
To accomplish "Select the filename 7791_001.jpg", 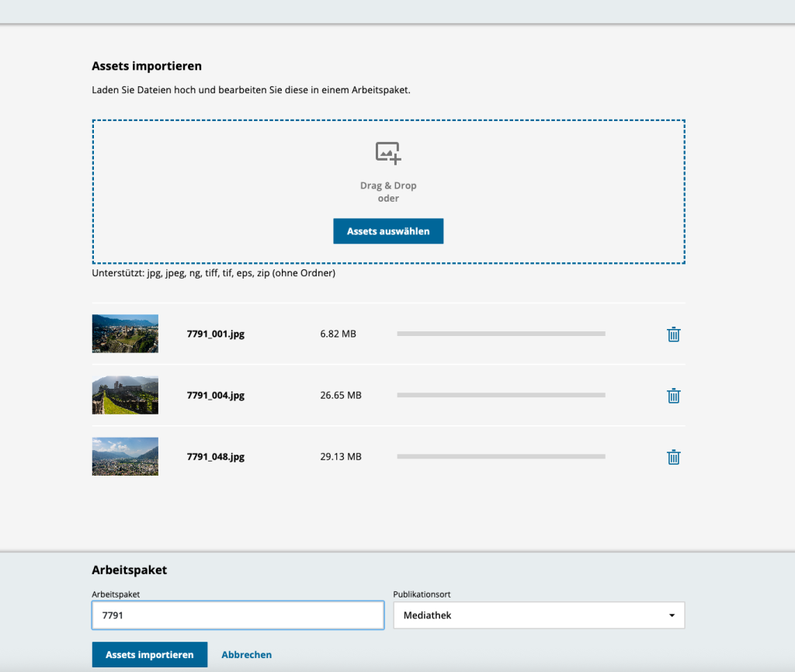I will [215, 334].
